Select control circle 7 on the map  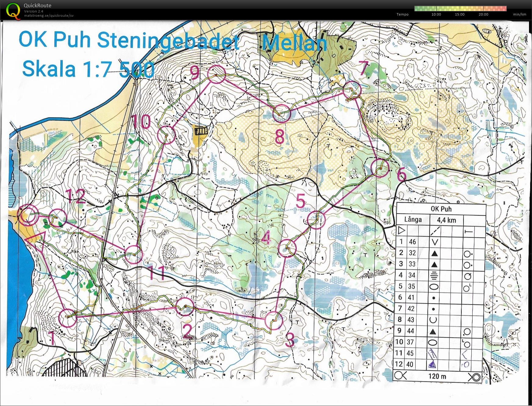(x=352, y=90)
